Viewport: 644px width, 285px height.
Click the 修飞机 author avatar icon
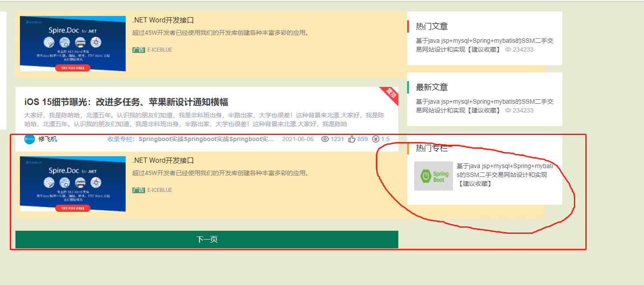pos(29,139)
